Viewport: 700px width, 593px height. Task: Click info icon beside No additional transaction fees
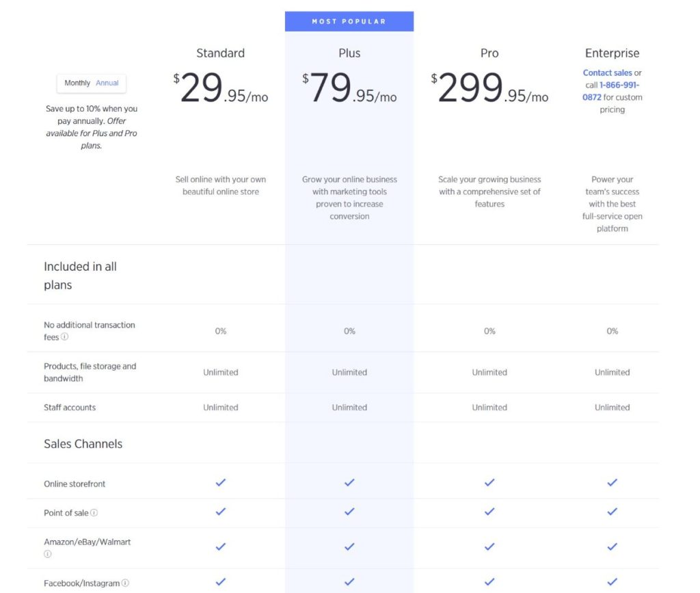(65, 337)
